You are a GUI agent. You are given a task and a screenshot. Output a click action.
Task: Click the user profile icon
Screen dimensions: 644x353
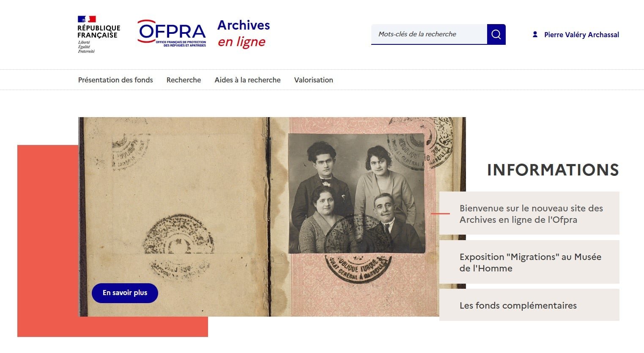pyautogui.click(x=535, y=35)
